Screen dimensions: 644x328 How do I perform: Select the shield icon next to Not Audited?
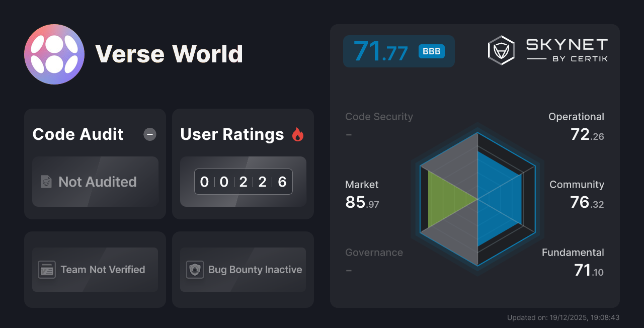(x=45, y=182)
